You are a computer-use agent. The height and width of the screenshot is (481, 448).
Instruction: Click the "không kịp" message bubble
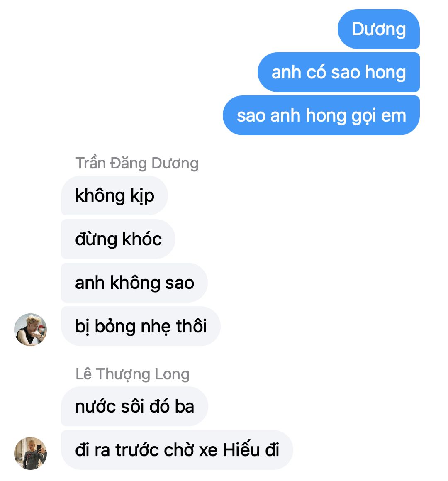pos(114,195)
